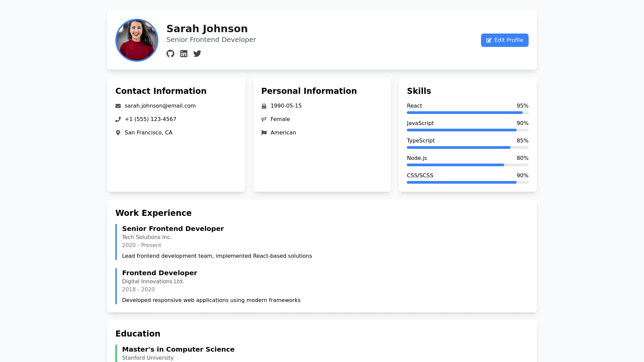The width and height of the screenshot is (644, 362).
Task: Click Sarah Johnson's profile photo
Action: [137, 40]
